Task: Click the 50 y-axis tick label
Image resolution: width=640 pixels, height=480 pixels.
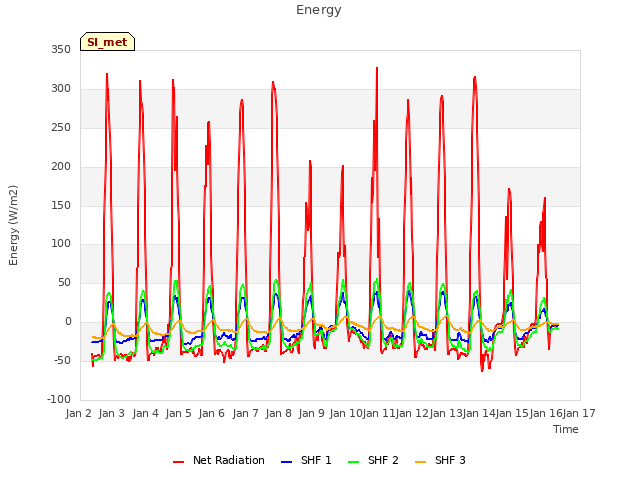Action: (64, 282)
